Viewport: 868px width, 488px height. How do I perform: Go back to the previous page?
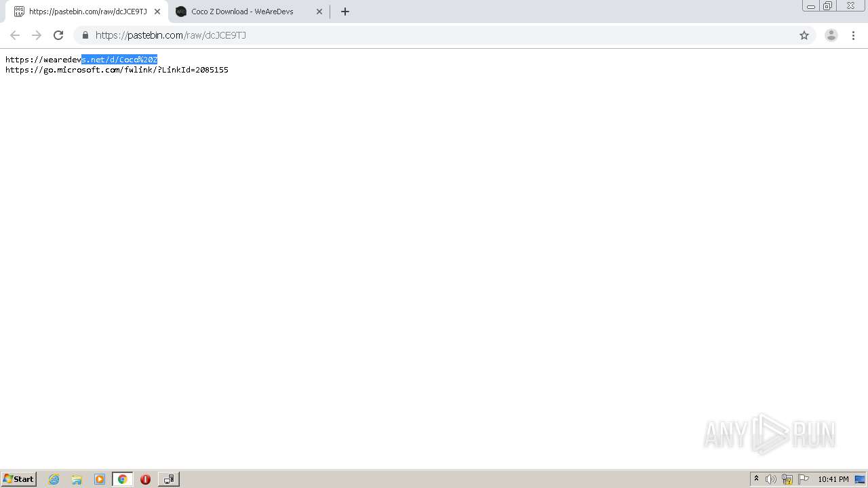coord(15,35)
